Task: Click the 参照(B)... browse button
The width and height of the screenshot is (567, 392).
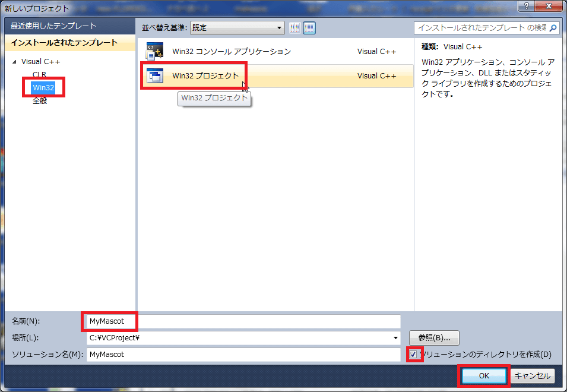Action: [434, 338]
